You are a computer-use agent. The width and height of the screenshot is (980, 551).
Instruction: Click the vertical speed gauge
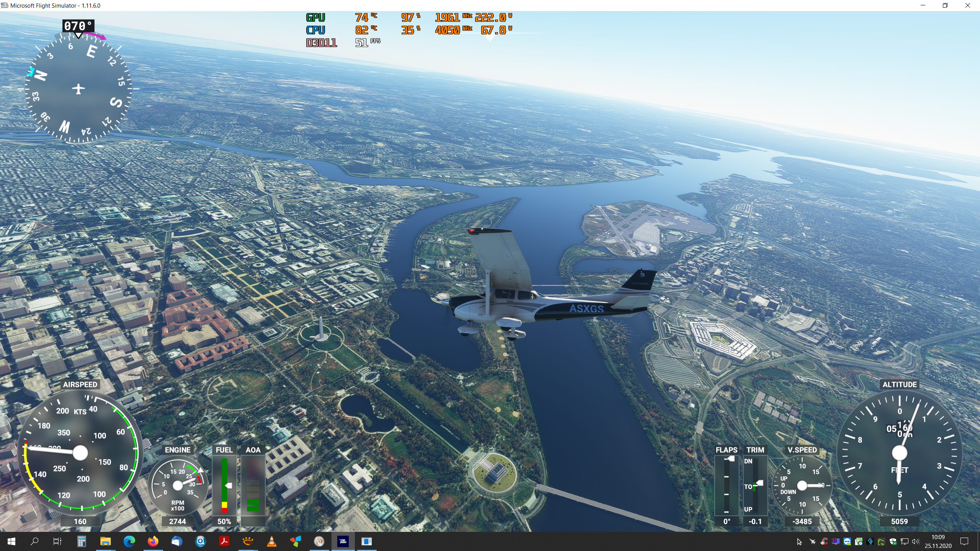[x=802, y=486]
